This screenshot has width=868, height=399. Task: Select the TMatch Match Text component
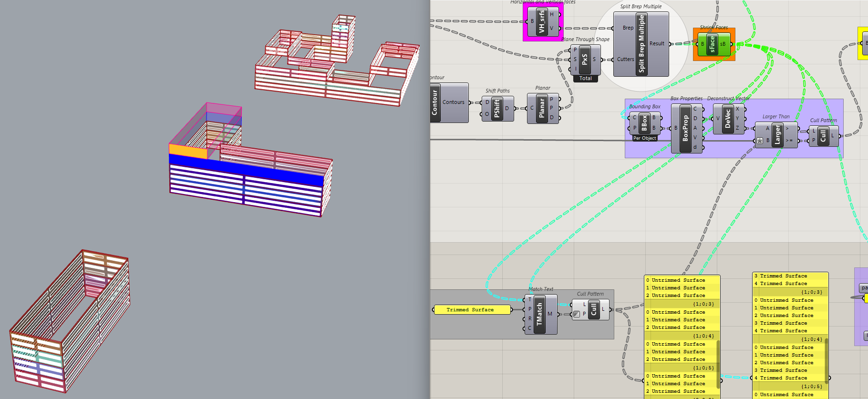(x=540, y=314)
